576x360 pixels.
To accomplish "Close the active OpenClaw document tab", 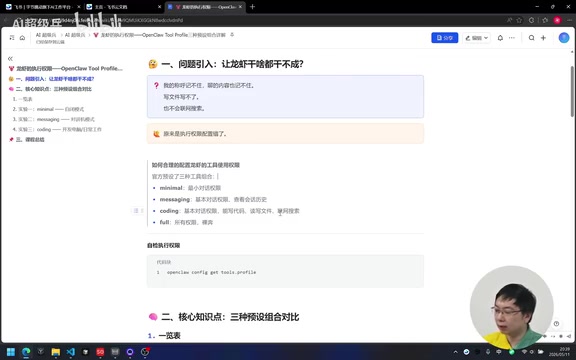I will click(241, 7).
